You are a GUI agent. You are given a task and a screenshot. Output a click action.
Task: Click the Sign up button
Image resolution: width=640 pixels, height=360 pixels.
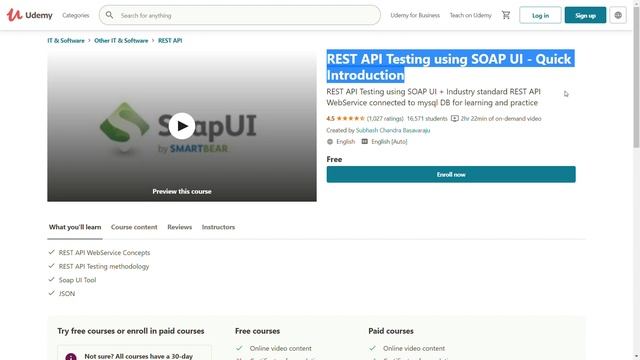point(585,15)
